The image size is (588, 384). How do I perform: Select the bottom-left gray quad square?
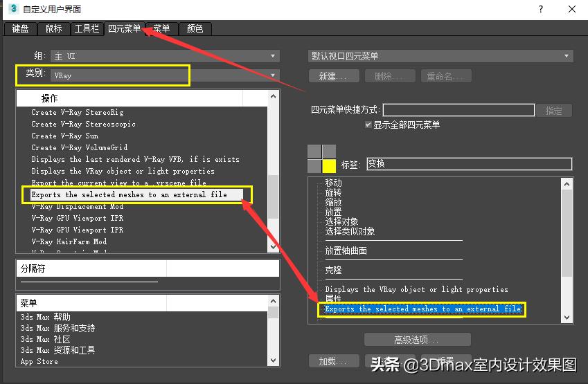(x=314, y=166)
